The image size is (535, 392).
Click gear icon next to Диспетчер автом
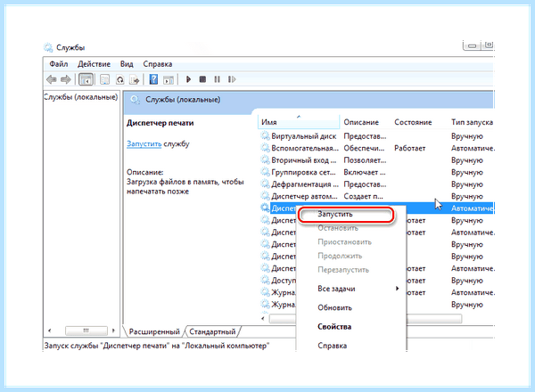pos(265,196)
